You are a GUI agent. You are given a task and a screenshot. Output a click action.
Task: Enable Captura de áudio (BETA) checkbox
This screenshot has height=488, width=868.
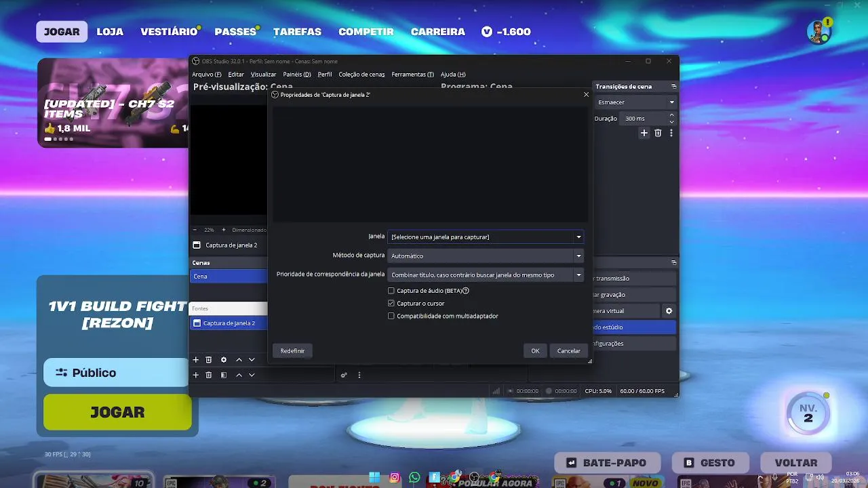pyautogui.click(x=391, y=291)
